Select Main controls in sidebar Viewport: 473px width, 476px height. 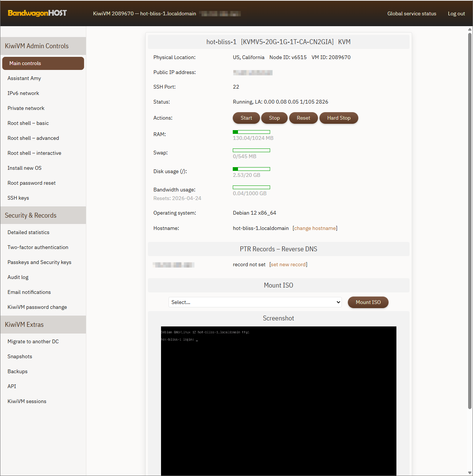tap(43, 63)
